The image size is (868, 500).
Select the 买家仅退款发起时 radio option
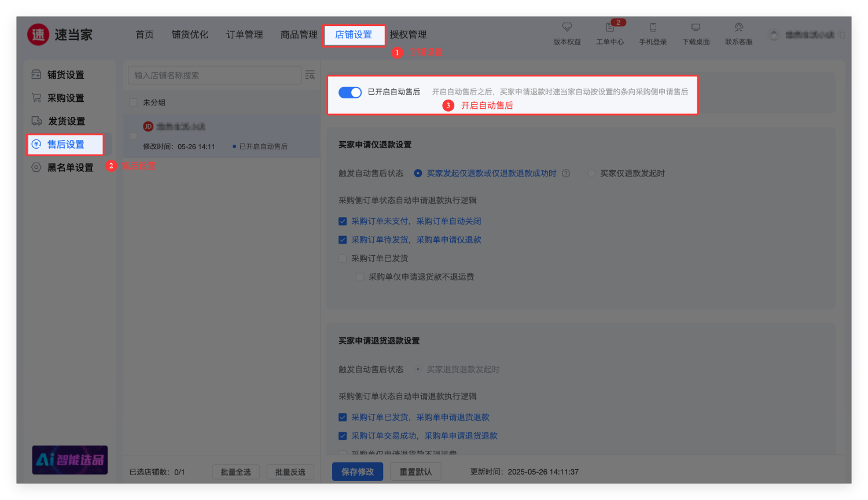click(591, 174)
